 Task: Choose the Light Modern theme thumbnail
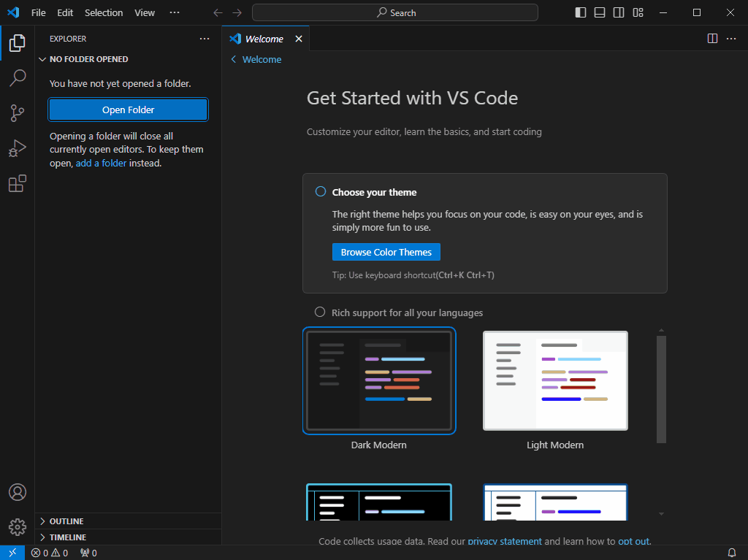pyautogui.click(x=555, y=380)
